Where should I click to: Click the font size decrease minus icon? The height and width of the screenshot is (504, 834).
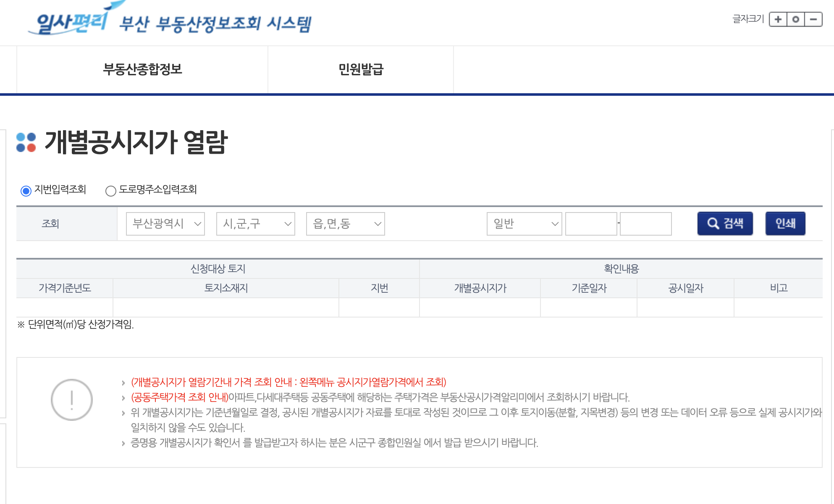click(813, 19)
